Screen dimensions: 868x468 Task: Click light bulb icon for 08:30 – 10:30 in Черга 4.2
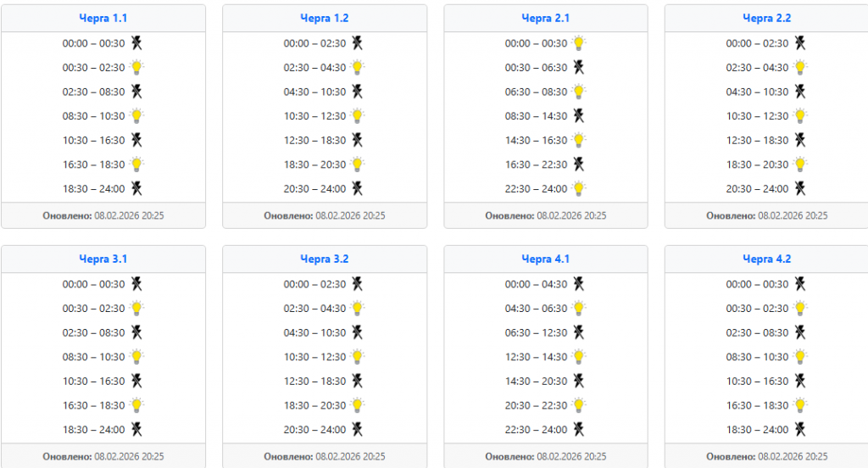coord(800,357)
